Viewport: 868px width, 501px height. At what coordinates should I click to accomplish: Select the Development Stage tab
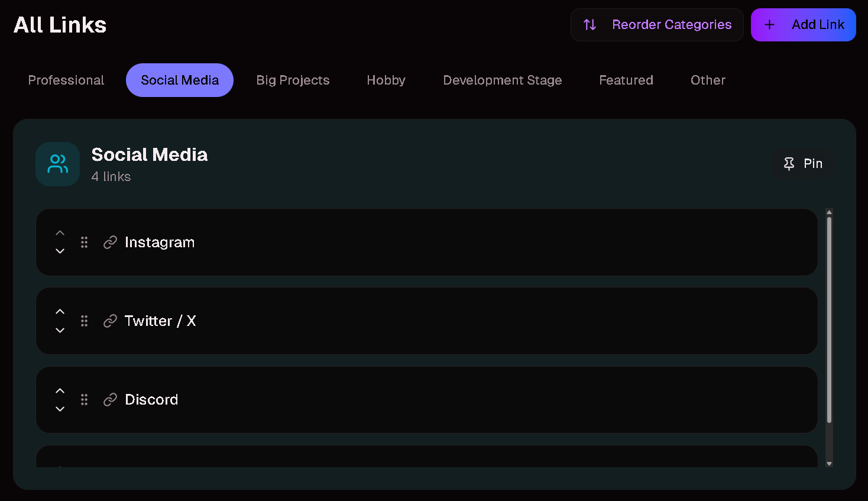coord(502,80)
